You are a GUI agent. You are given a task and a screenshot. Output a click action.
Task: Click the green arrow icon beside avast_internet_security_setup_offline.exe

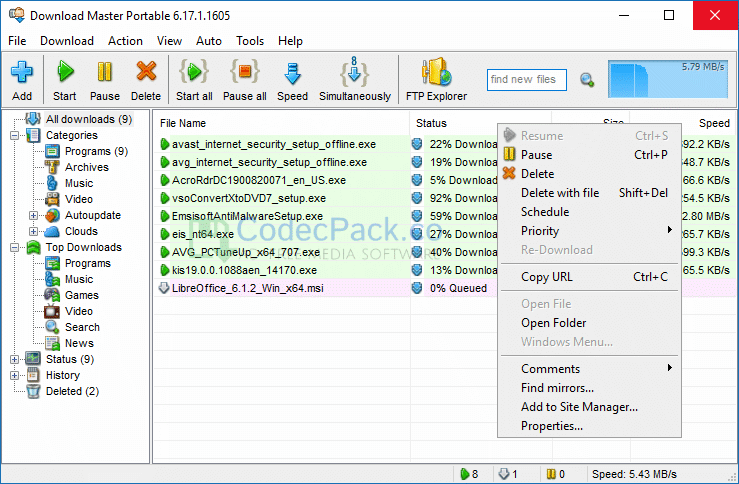164,144
